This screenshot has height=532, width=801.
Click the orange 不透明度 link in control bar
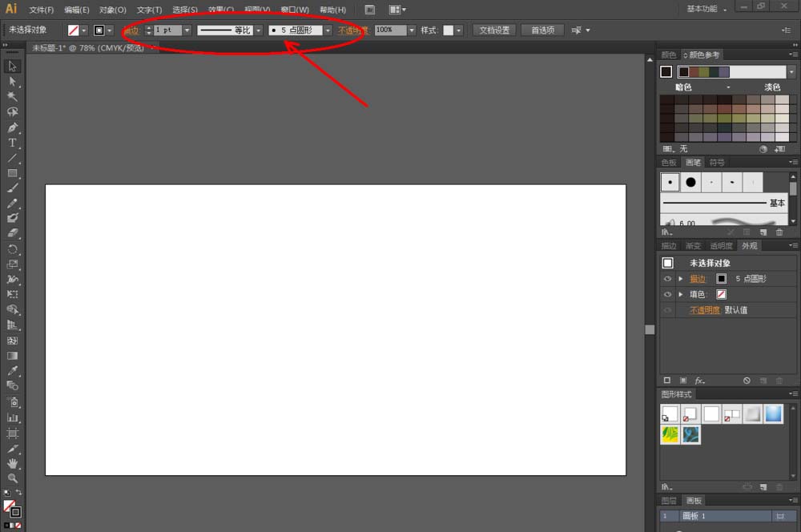tap(352, 30)
